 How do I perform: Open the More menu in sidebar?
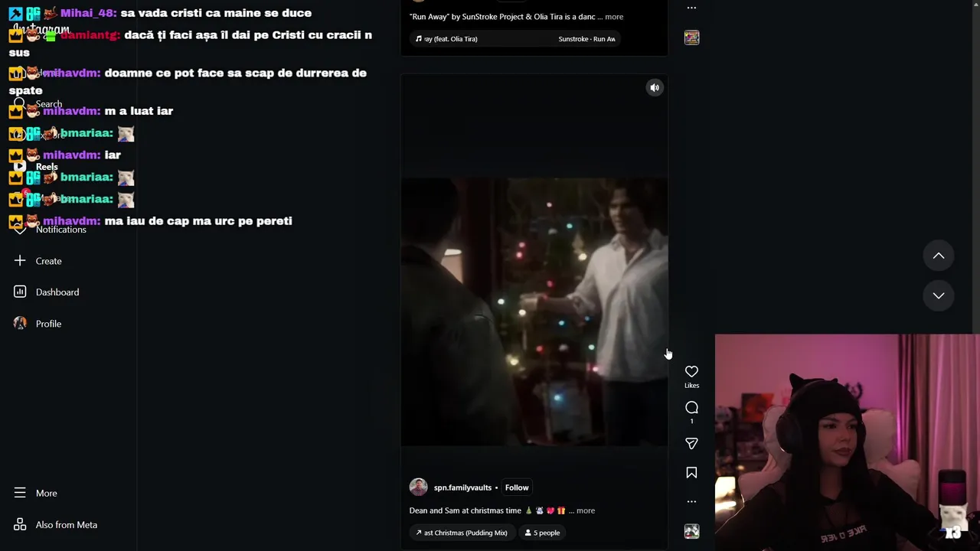(46, 494)
